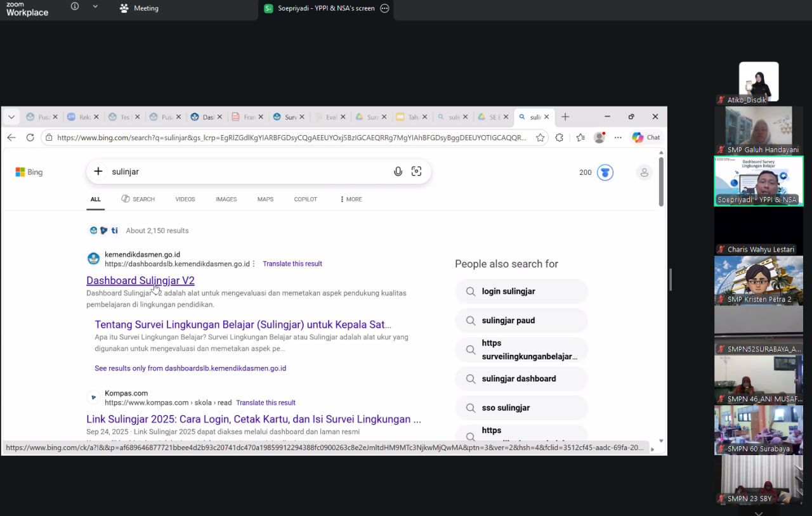
Task: Open the Favorites list icon
Action: coord(580,138)
